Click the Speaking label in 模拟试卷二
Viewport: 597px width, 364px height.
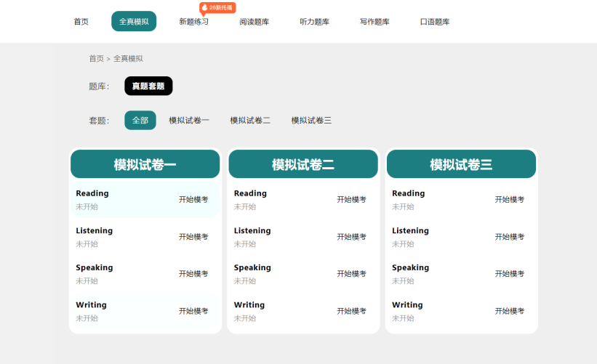[252, 268]
